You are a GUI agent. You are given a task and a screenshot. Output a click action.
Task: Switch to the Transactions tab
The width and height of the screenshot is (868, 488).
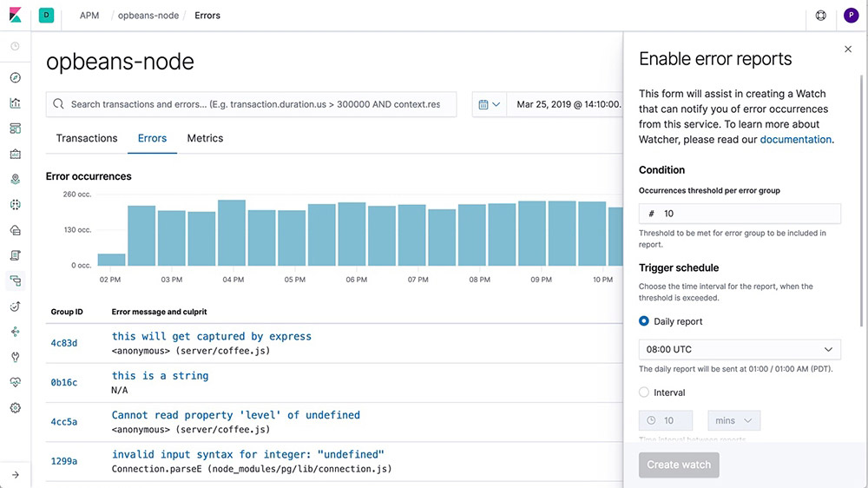pyautogui.click(x=86, y=138)
